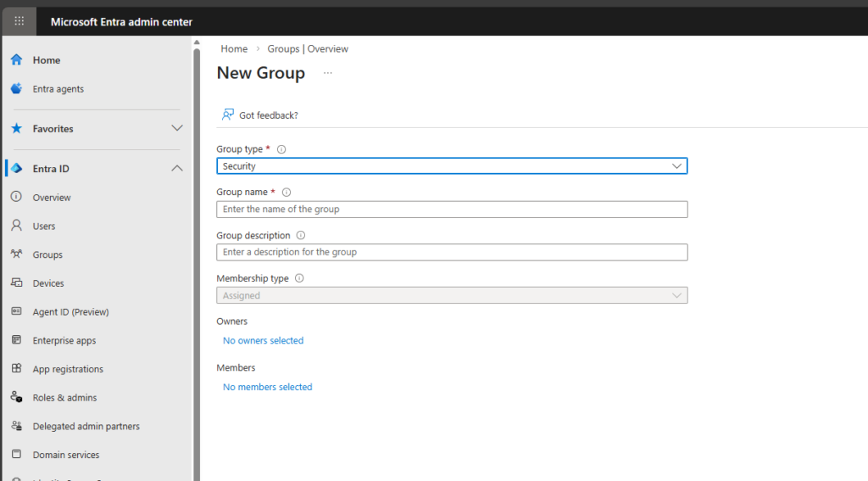Image resolution: width=868 pixels, height=481 pixels.
Task: Click the Users person icon
Action: (16, 227)
